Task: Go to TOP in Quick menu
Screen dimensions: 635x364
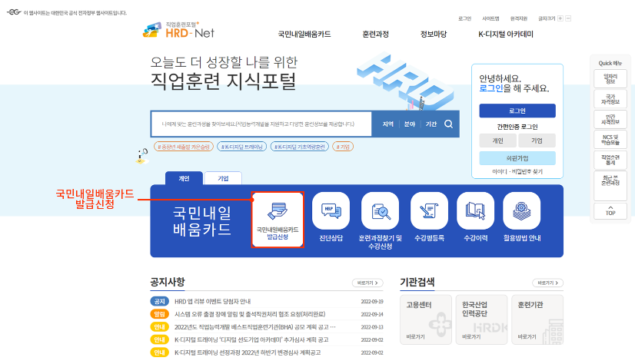Action: pos(610,211)
